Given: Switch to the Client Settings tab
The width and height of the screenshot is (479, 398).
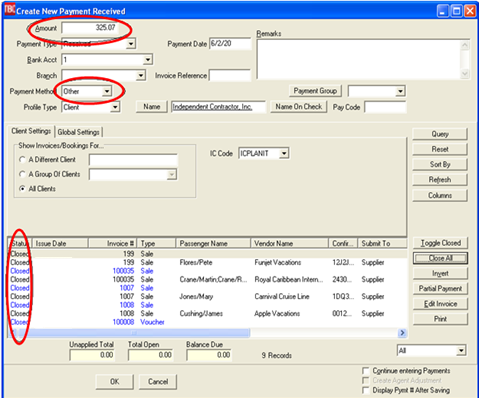Looking at the screenshot, I should click(x=31, y=131).
